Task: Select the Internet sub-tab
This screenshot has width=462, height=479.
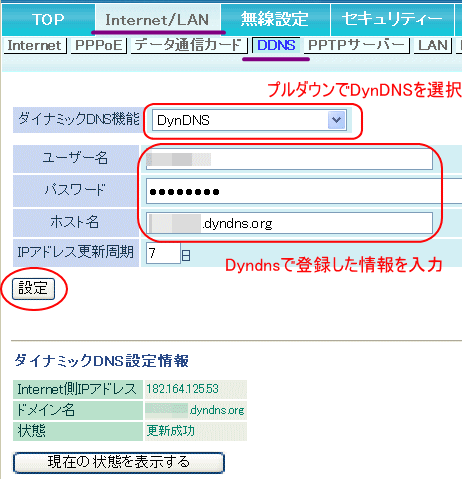Action: coord(35,45)
